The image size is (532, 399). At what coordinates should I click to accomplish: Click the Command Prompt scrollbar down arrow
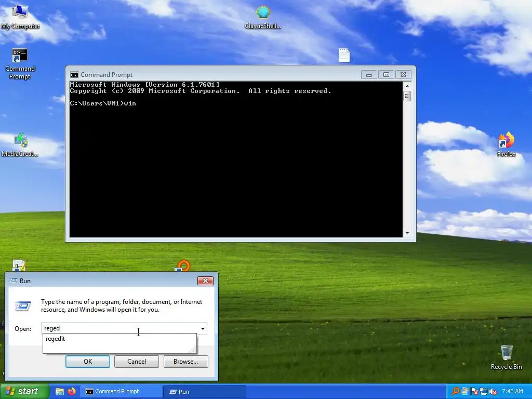(x=407, y=233)
